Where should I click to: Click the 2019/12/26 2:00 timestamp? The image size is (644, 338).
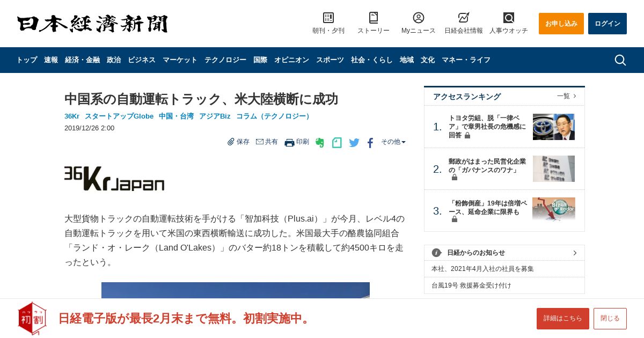pos(89,128)
